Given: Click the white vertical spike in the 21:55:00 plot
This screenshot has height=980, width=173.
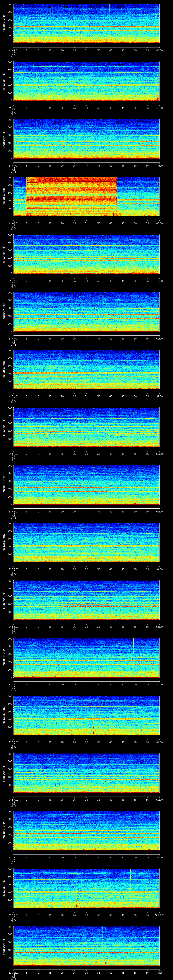Looking at the screenshot, I should pos(133,646).
